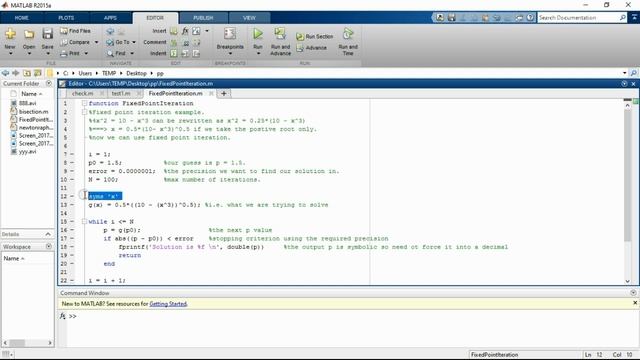Click the Current Folder horizontal scrollbar
640x360 pixels.
tap(17, 343)
